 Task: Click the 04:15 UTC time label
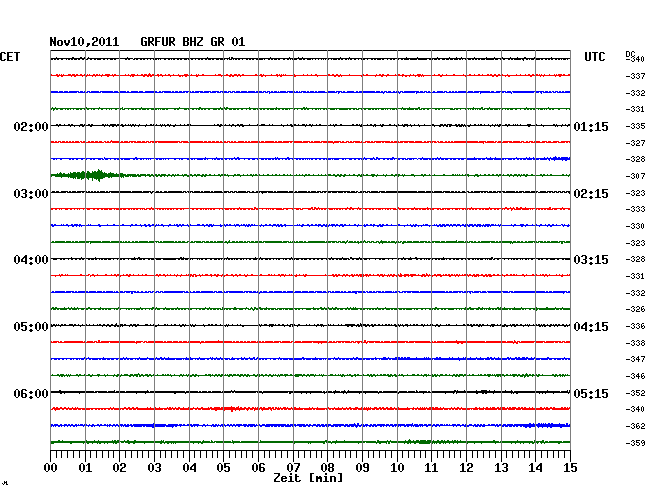click(591, 327)
